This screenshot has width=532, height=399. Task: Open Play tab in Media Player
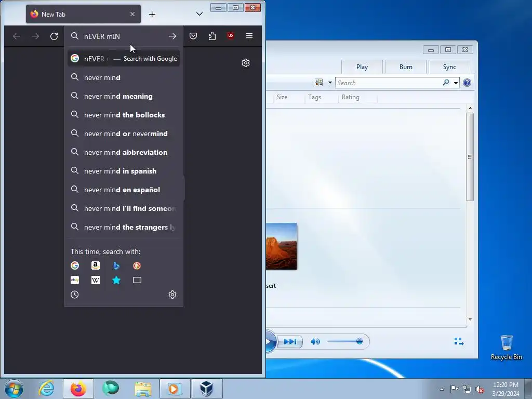[362, 67]
